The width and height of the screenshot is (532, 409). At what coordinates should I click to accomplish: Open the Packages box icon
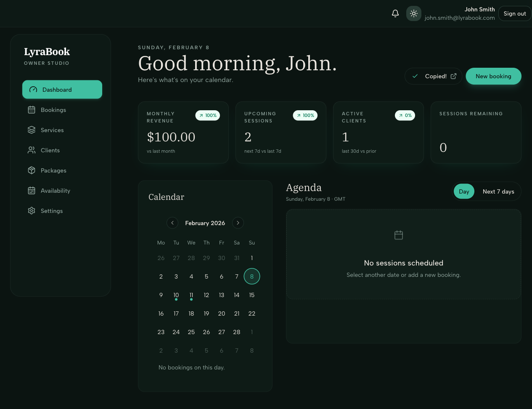click(31, 170)
